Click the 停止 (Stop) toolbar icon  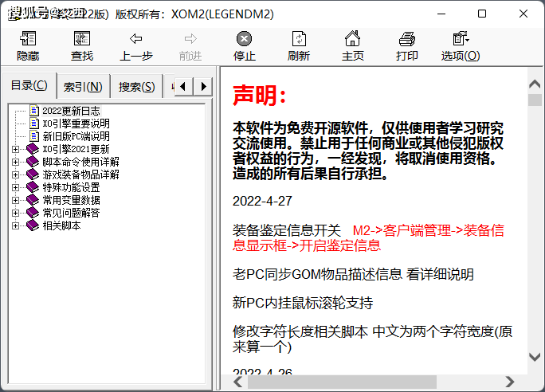(244, 46)
